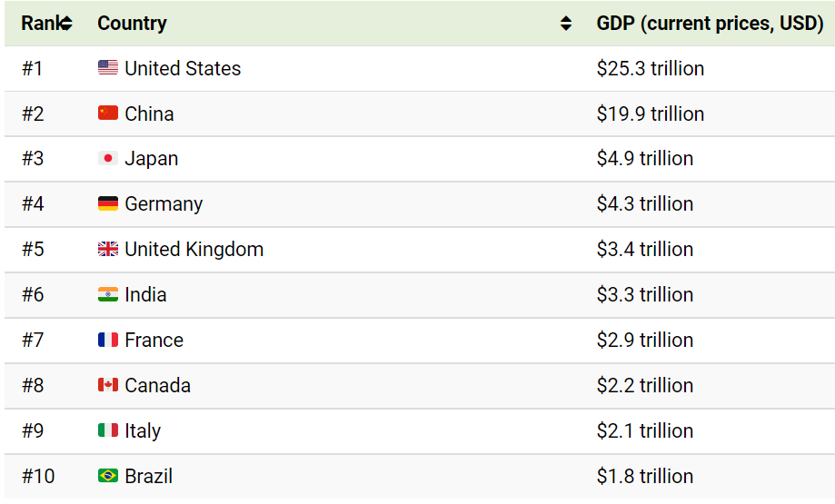Viewport: 835px width, 504px height.
Task: Click the United States flag icon
Action: click(108, 68)
